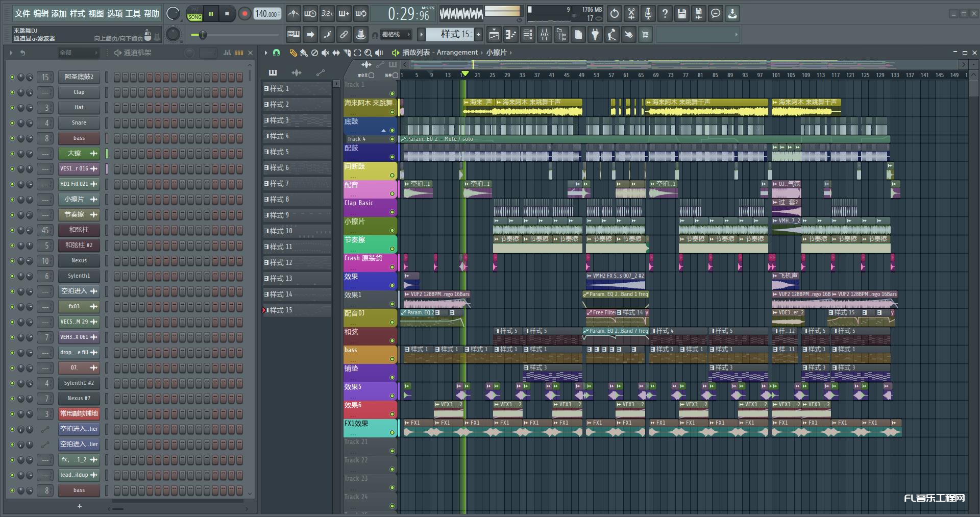Open the 全部 channel filter dropdown

point(78,53)
